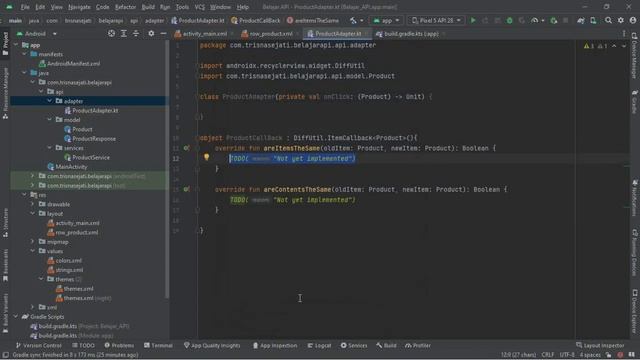The image size is (640, 360).
Task: Collapse the services folder arrow
Action: (49, 148)
